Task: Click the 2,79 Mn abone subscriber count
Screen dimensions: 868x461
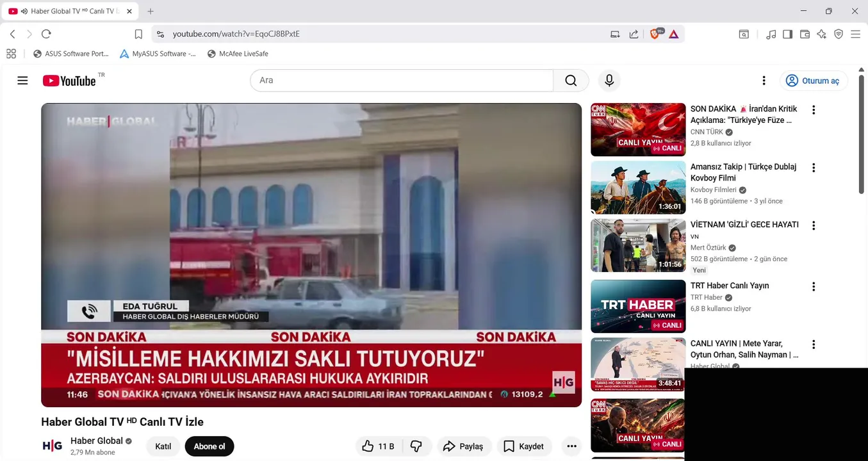Action: coord(93,452)
